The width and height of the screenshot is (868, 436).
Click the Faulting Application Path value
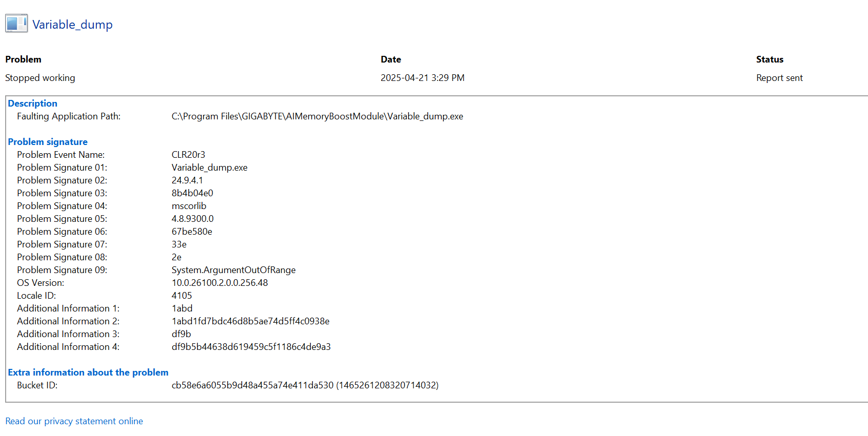(317, 116)
